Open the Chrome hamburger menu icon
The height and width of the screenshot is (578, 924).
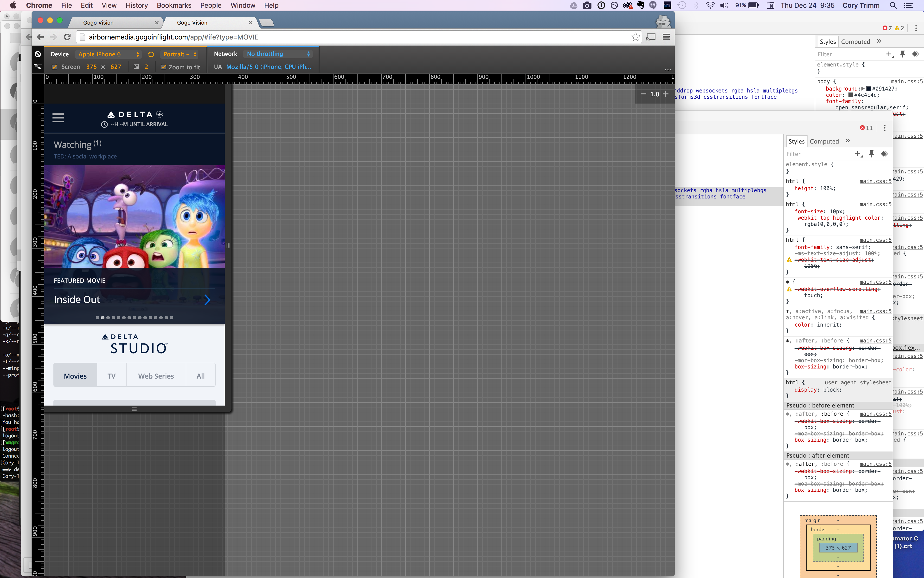click(666, 37)
